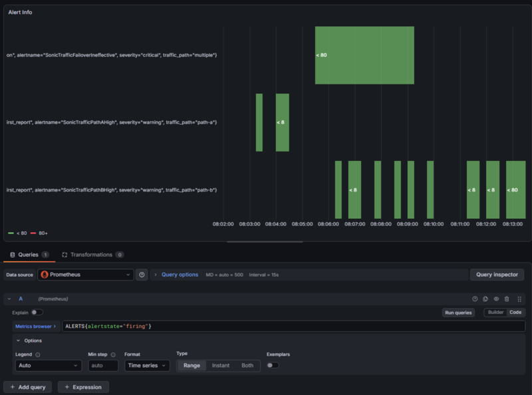Viewport: 532px width, 395px height.
Task: Enable the Exemplars switch
Action: coord(273,365)
